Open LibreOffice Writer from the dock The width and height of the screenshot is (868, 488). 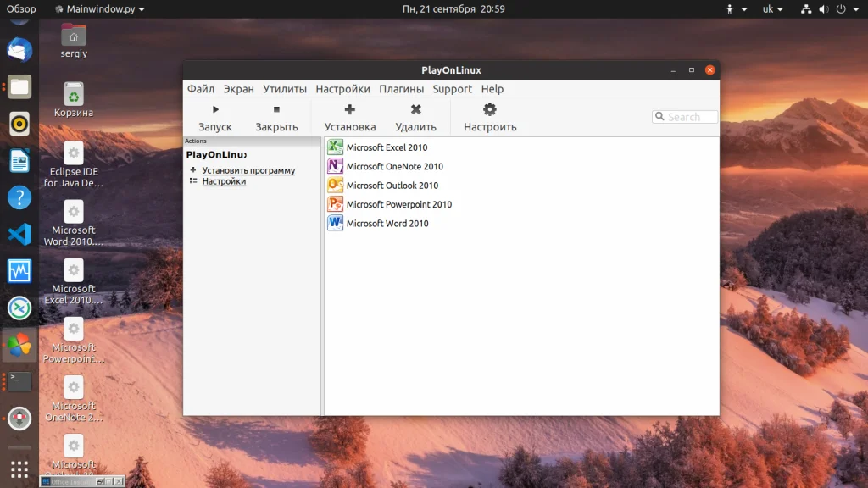tap(19, 161)
